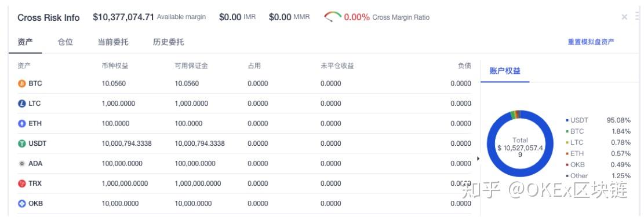Click the USDT legend color swatch

567,120
